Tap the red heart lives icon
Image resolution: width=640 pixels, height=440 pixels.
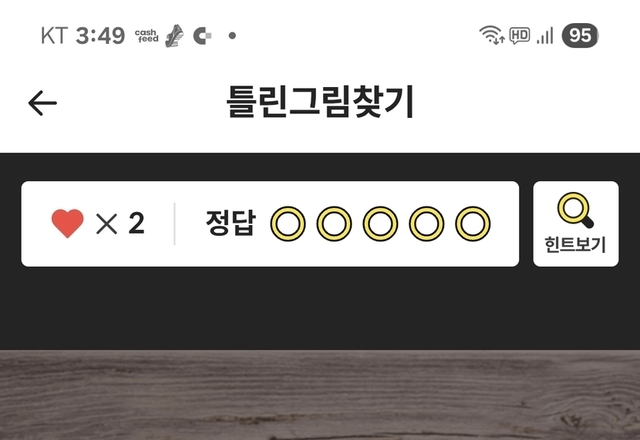click(67, 223)
